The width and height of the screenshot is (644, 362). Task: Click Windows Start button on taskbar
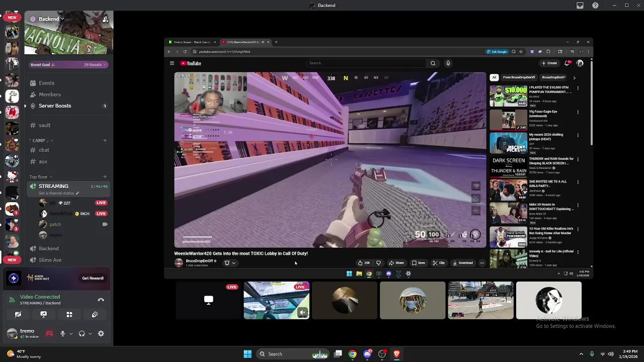click(x=248, y=354)
